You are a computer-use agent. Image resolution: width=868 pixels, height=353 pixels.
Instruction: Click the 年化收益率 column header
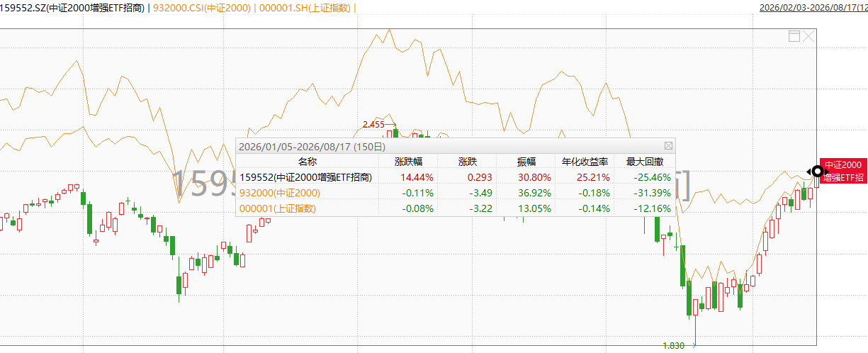tap(585, 162)
